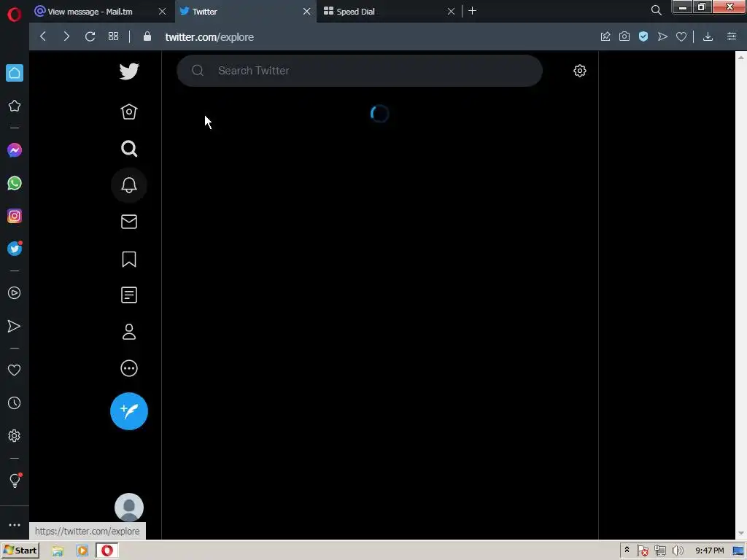Open lightbulb tips icon in sidebar
Screen dimensions: 747x560
tap(15, 480)
